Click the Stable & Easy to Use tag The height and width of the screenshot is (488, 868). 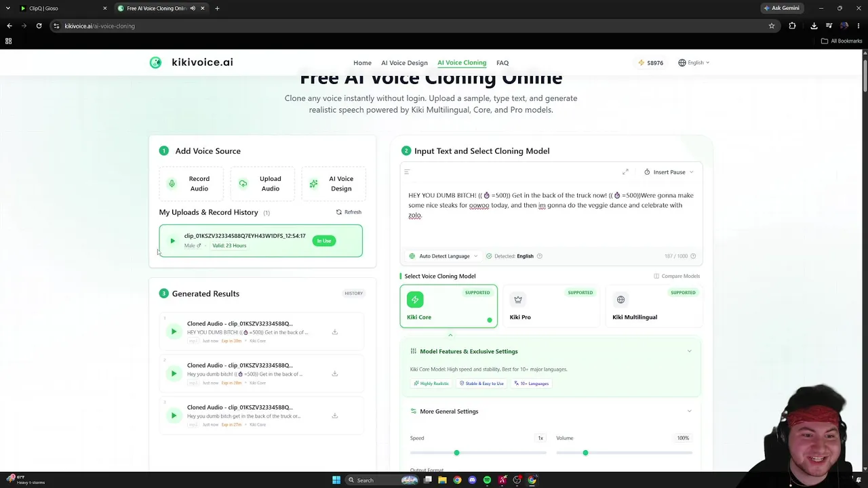coord(481,384)
